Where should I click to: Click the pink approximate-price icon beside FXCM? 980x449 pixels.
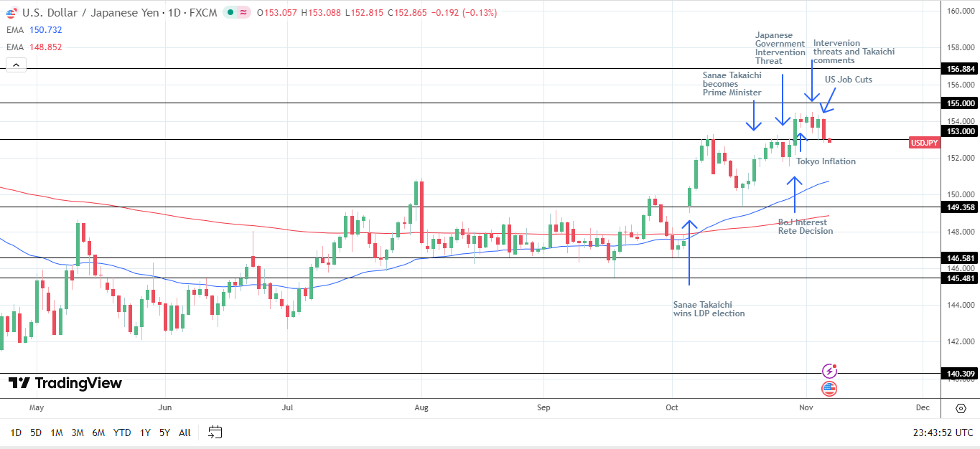243,13
